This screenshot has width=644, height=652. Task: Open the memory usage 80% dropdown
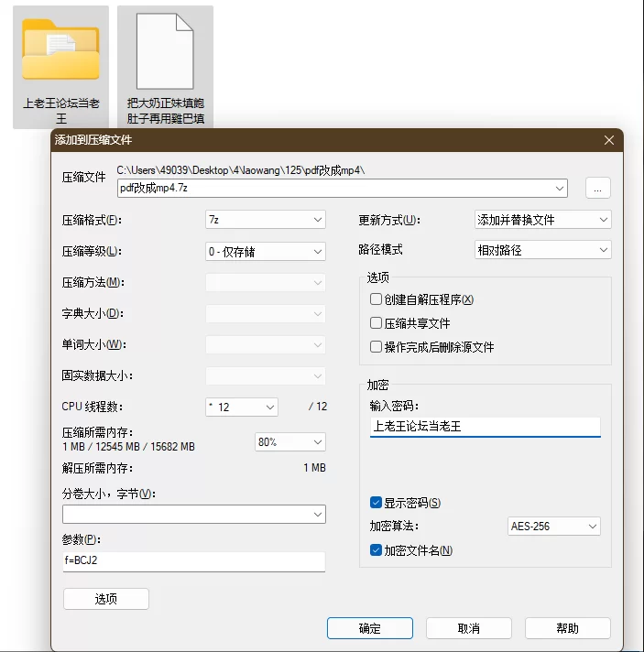tap(290, 442)
